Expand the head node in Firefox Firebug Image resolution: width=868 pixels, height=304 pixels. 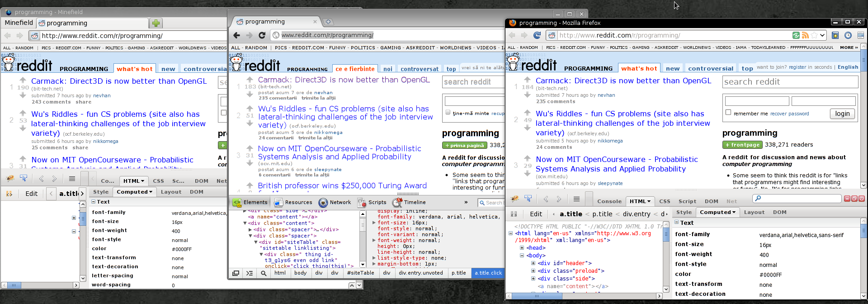tap(522, 247)
